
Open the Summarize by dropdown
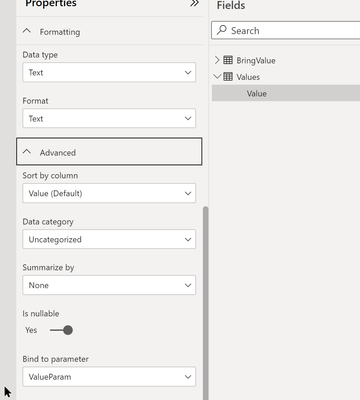[x=109, y=285]
